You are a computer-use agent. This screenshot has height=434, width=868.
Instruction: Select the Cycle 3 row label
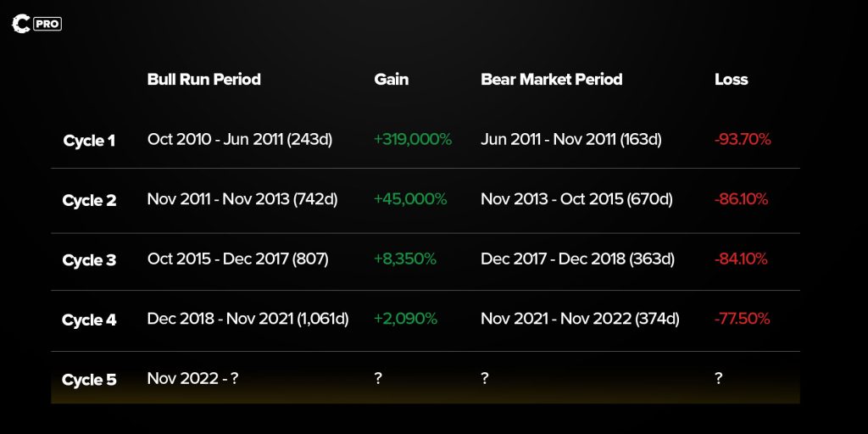pyautogui.click(x=89, y=260)
